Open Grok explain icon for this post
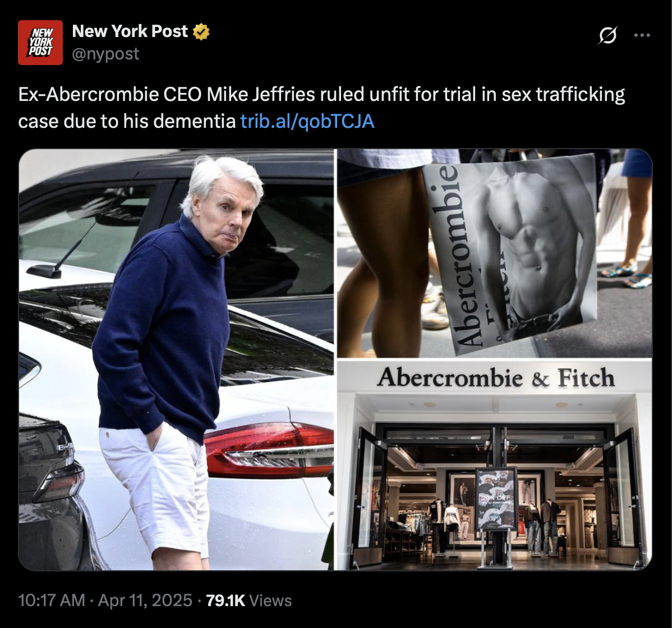Screen dimensions: 672x628 pyautogui.click(x=607, y=35)
